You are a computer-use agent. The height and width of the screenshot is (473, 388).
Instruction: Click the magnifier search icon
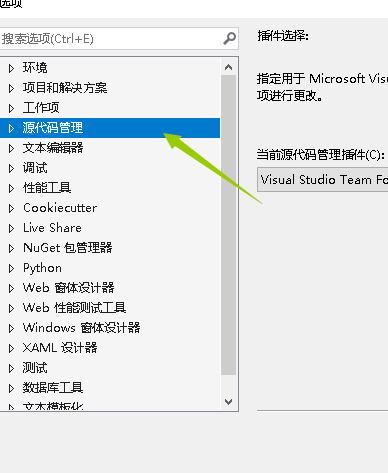[229, 38]
